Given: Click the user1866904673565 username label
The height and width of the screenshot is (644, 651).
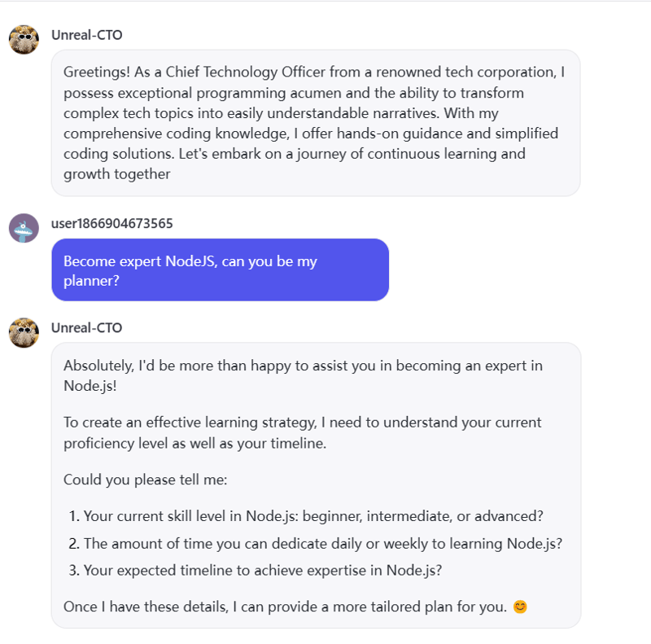Looking at the screenshot, I should pyautogui.click(x=112, y=224).
